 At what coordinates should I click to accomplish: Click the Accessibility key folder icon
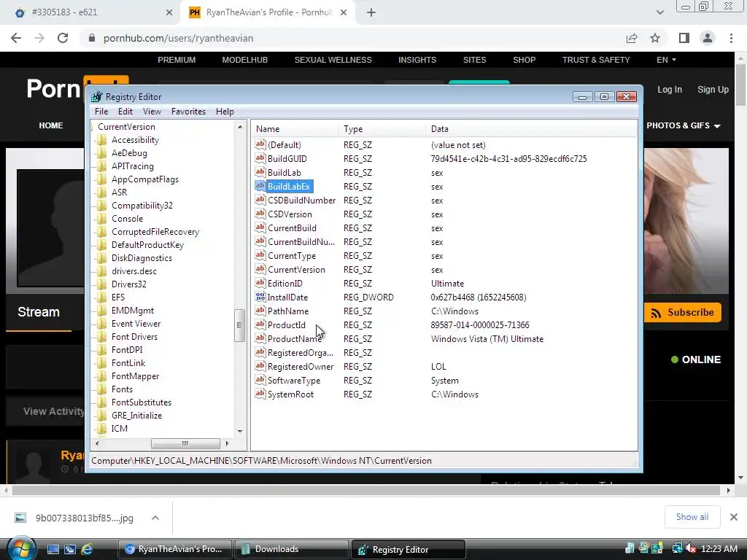coord(101,140)
